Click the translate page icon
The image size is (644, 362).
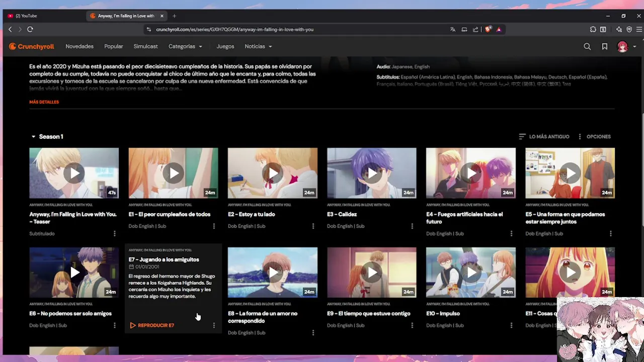click(453, 29)
